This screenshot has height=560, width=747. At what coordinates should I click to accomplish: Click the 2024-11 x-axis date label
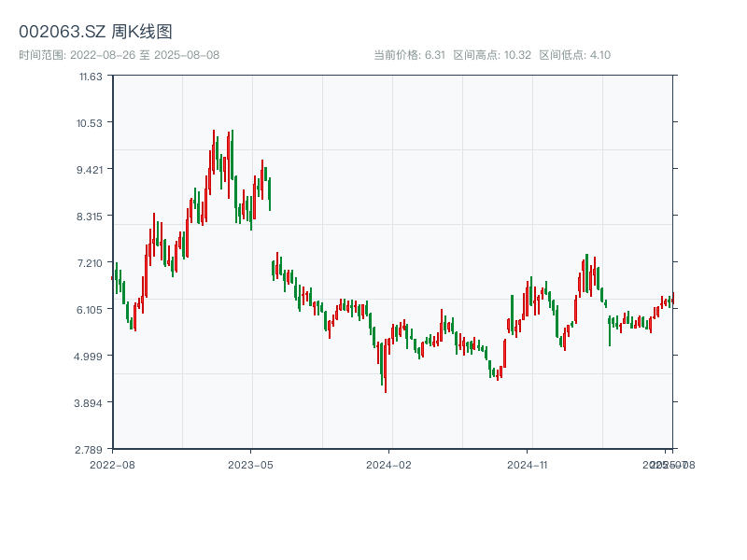pyautogui.click(x=527, y=464)
